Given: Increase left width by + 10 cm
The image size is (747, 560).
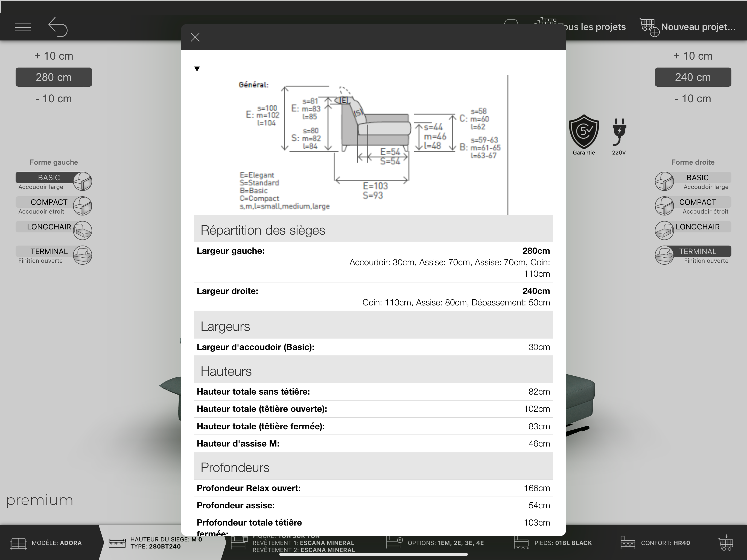Looking at the screenshot, I should pyautogui.click(x=54, y=56).
